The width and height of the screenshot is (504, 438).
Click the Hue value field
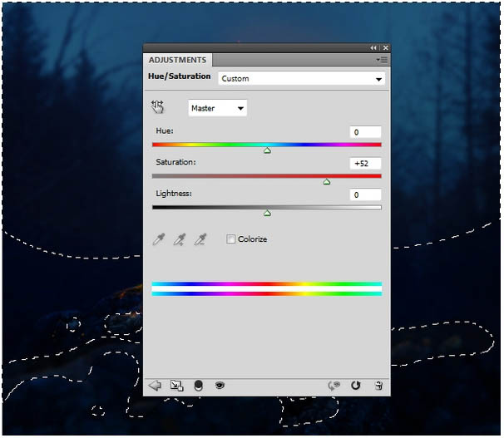[365, 132]
